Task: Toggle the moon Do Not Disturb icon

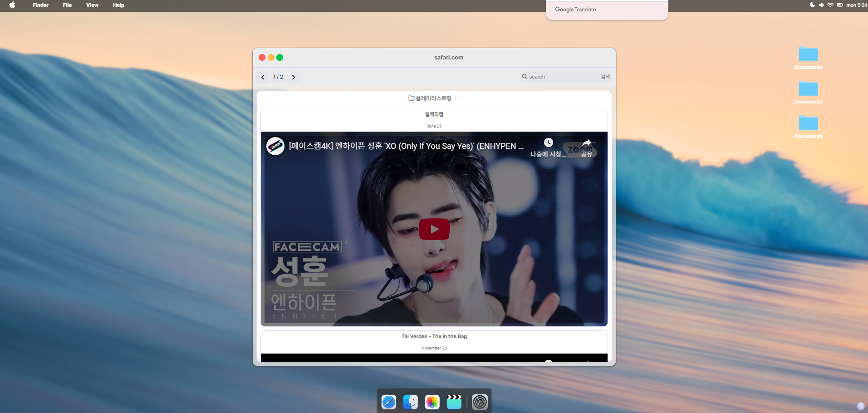Action: [812, 5]
